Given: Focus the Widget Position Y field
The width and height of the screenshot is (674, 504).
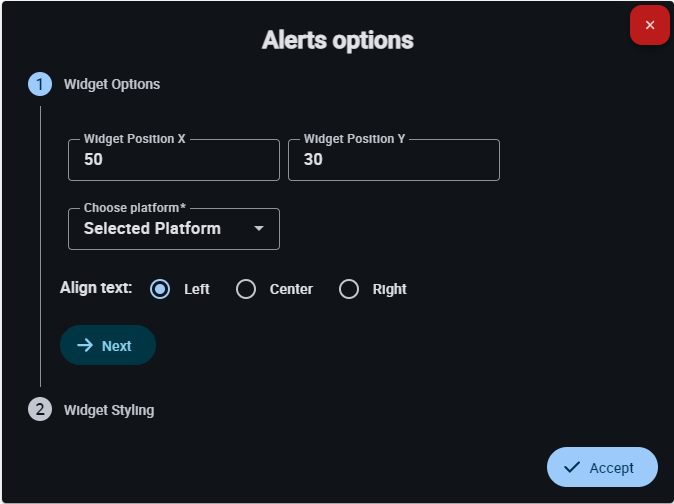Looking at the screenshot, I should (x=394, y=160).
